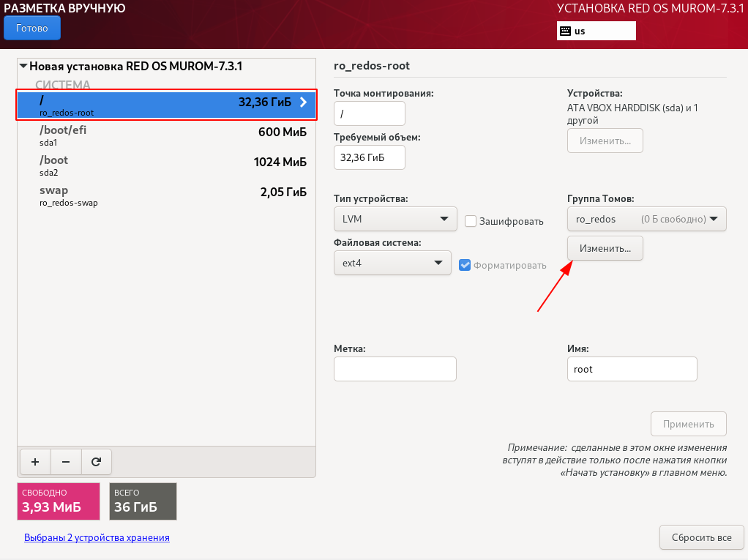Viewport: 748px width, 560px height.
Task: Open the Тип устройства LVM dropdown
Action: click(x=395, y=219)
